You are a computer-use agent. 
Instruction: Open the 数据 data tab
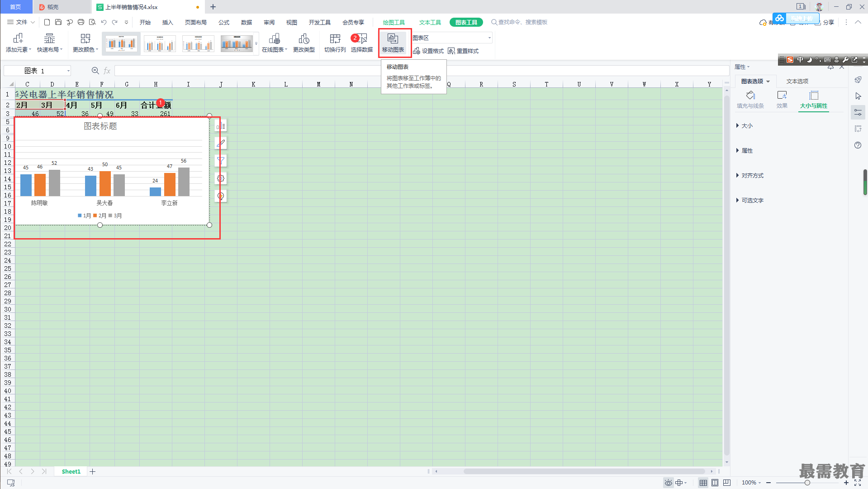coord(247,22)
